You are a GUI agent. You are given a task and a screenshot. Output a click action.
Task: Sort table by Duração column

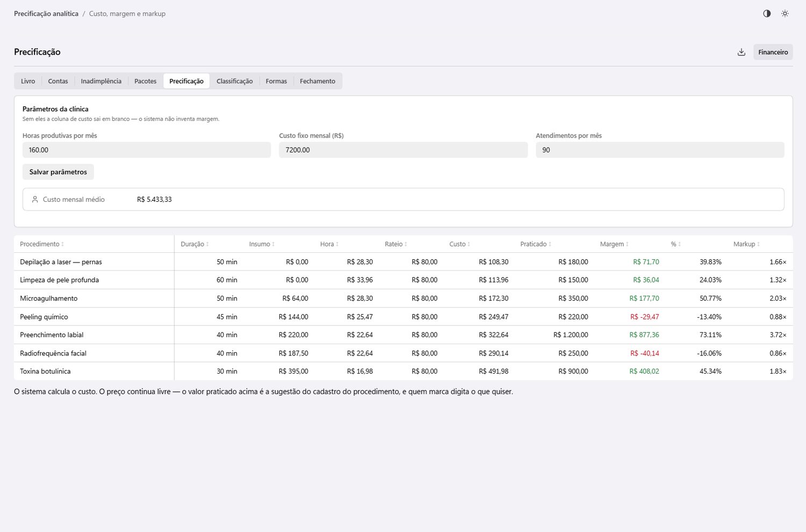coord(195,244)
